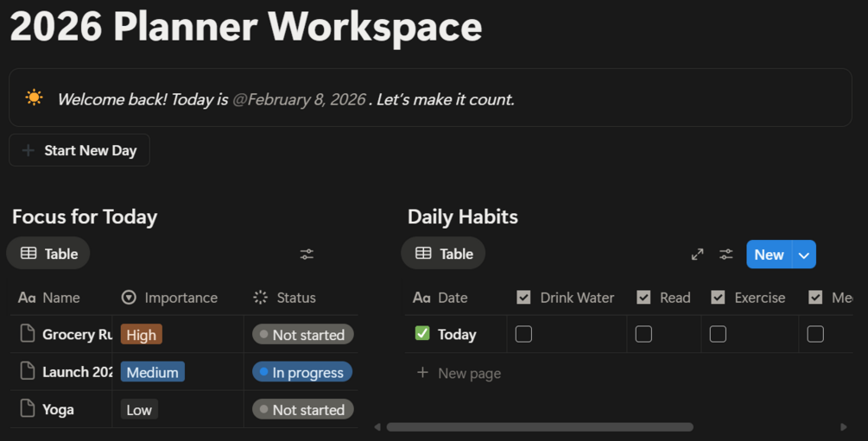Screen dimensions: 868x441
Task: Expand Daily Habits table to full page
Action: [x=697, y=254]
